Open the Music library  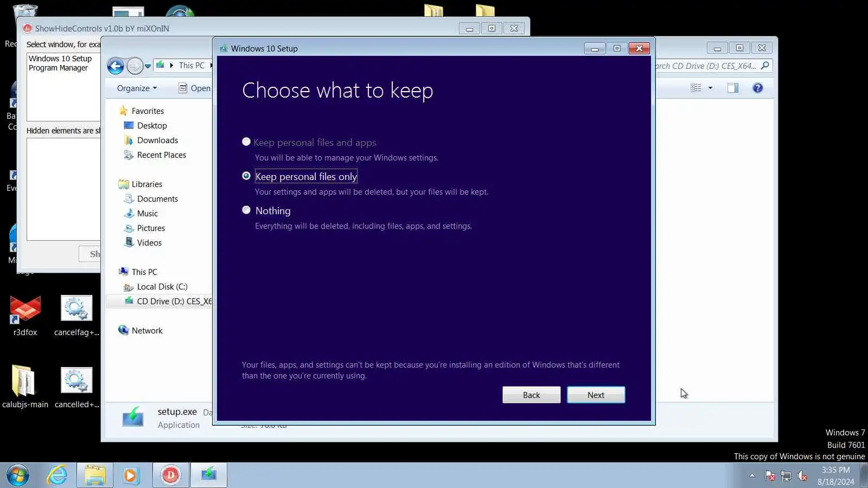click(x=147, y=213)
